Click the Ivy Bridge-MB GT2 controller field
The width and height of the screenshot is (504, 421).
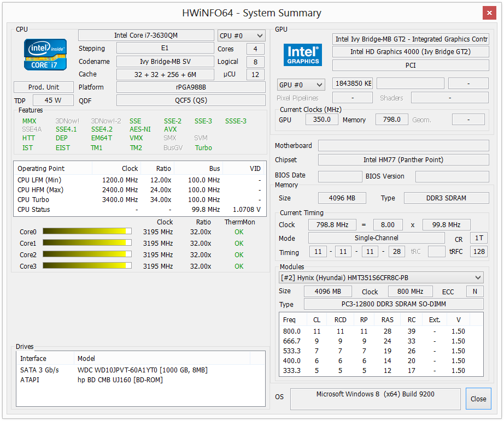pyautogui.click(x=411, y=39)
